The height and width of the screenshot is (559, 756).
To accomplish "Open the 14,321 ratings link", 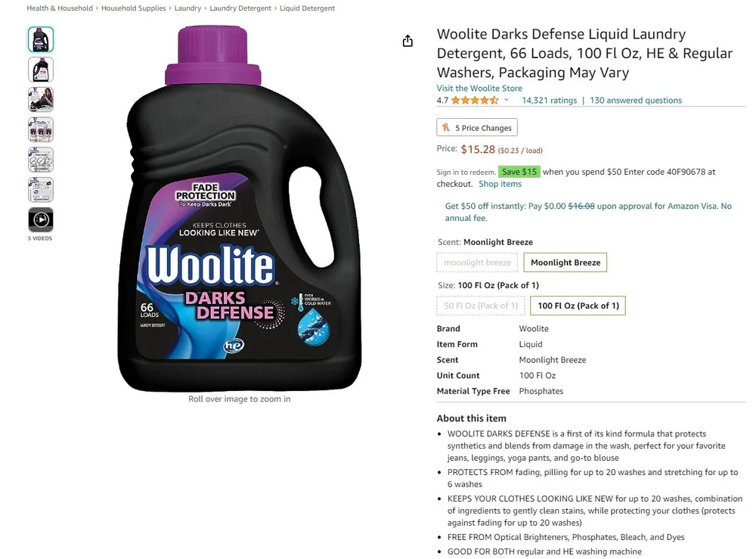I will tap(549, 101).
